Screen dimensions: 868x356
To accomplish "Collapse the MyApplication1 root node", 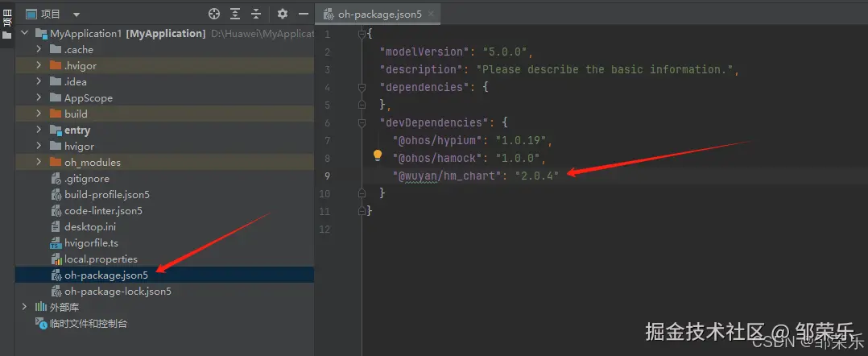I will [24, 33].
